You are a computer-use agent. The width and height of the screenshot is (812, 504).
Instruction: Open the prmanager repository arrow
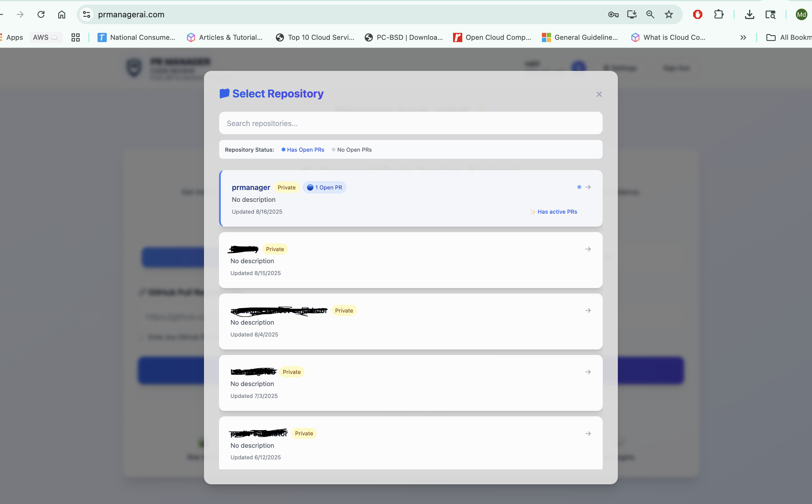pyautogui.click(x=588, y=187)
